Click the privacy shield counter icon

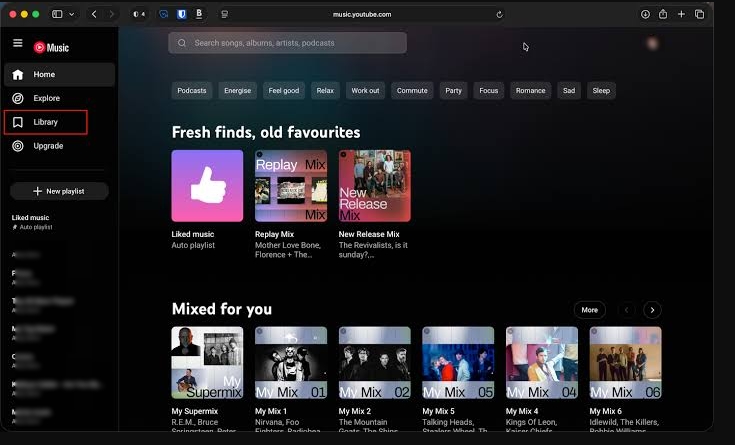[139, 14]
